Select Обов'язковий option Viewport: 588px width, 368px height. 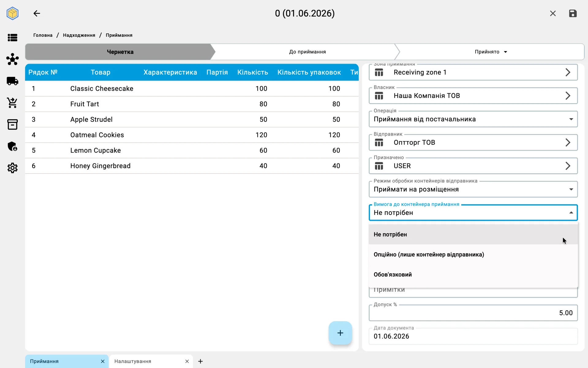point(473,275)
